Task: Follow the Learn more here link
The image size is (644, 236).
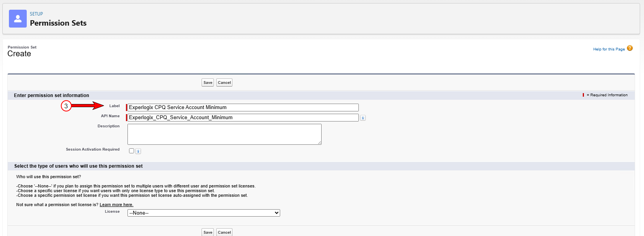Action: click(x=116, y=205)
